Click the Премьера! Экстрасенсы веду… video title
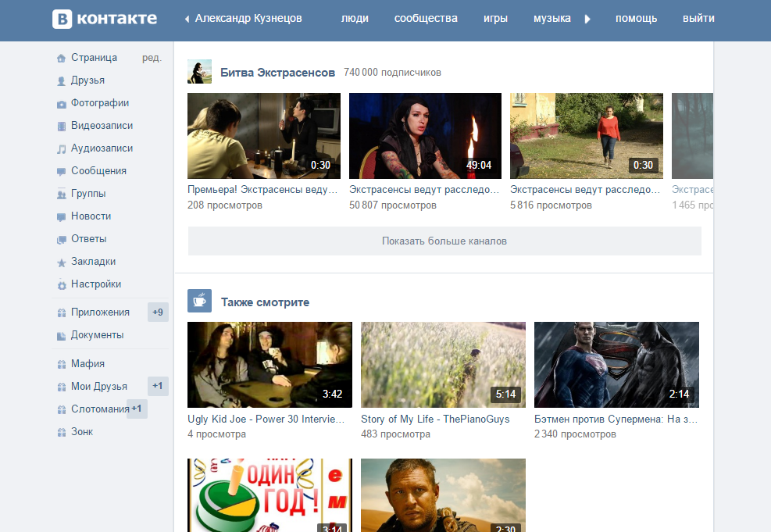This screenshot has height=532, width=771. [262, 189]
